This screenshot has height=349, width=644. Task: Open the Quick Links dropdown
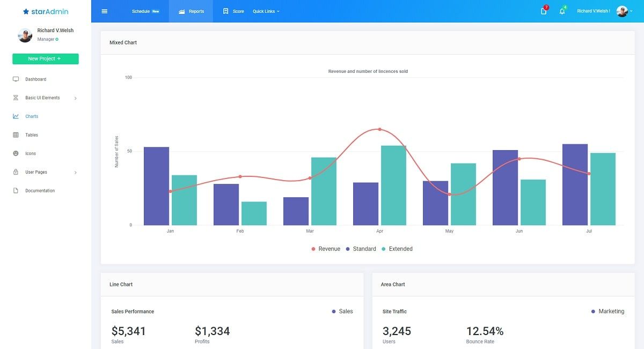(265, 11)
